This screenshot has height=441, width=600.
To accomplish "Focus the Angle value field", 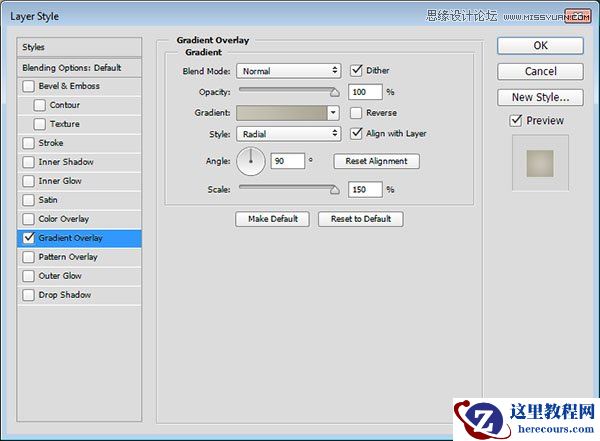I will 288,161.
